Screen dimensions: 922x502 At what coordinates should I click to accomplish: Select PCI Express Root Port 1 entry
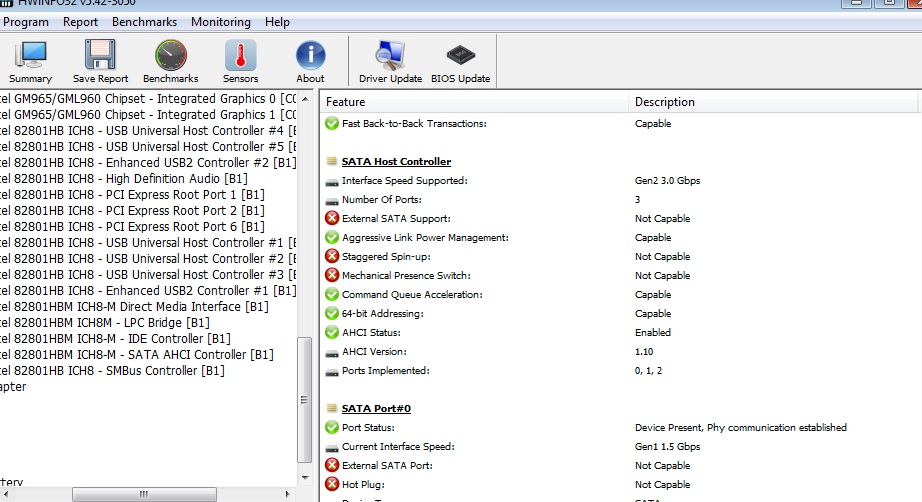coord(132,195)
